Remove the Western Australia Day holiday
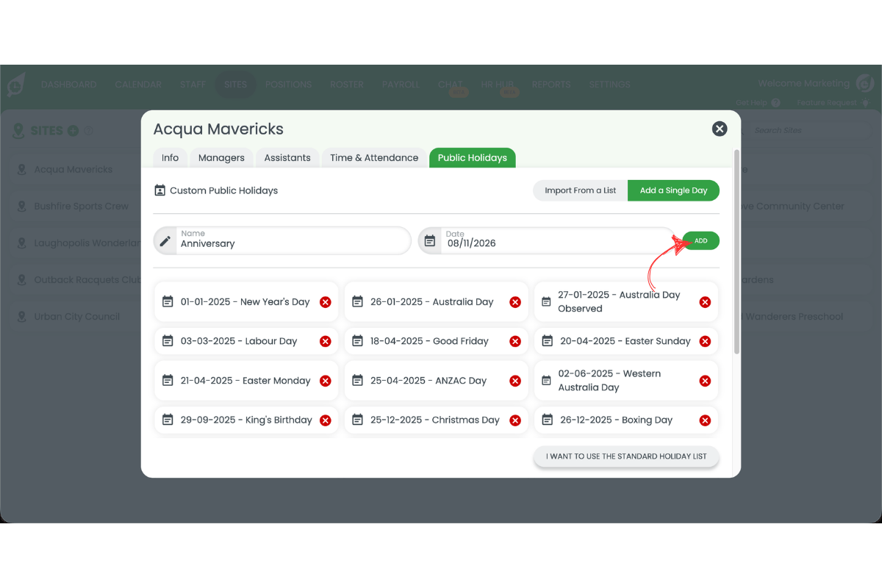This screenshot has height=588, width=882. [x=705, y=381]
